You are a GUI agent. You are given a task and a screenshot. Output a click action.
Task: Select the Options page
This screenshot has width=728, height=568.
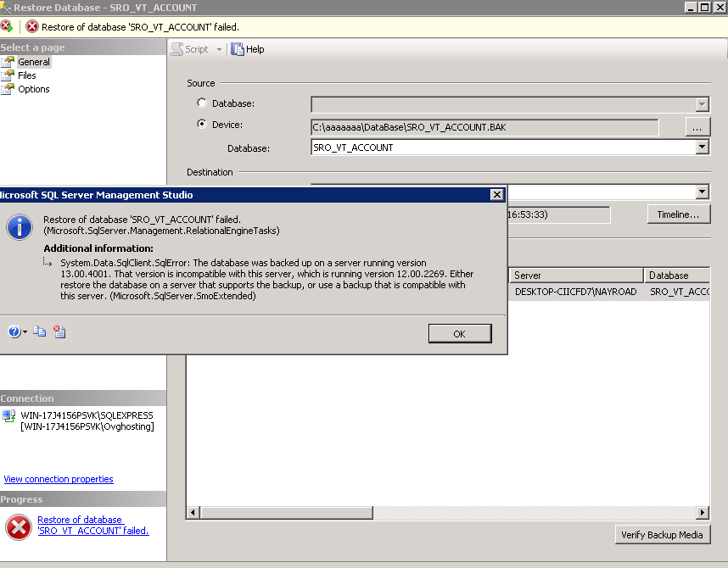click(33, 89)
